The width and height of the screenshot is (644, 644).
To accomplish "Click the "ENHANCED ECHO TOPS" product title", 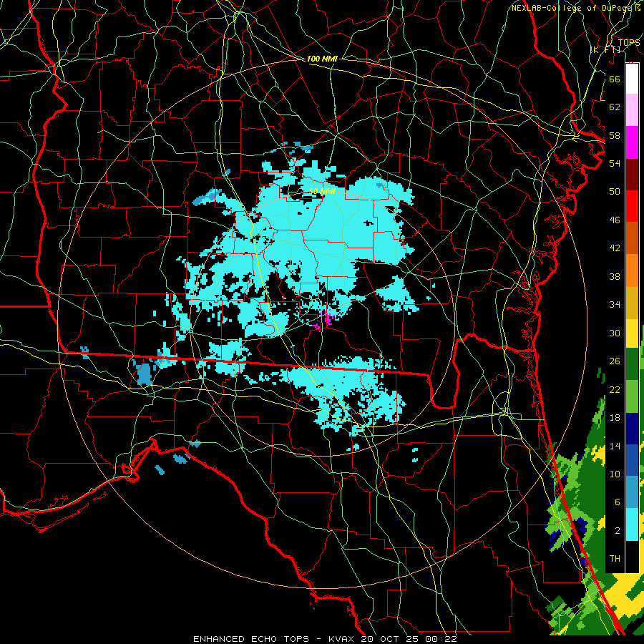I will 251,639.
